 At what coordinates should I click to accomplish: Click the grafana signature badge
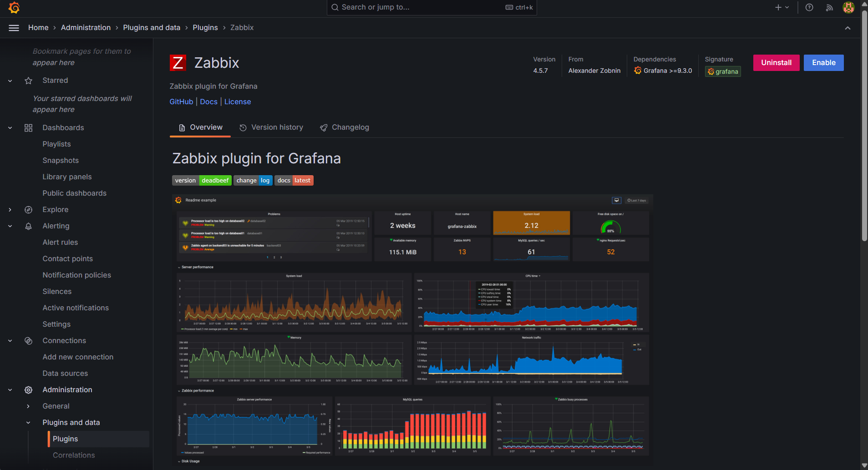point(723,71)
